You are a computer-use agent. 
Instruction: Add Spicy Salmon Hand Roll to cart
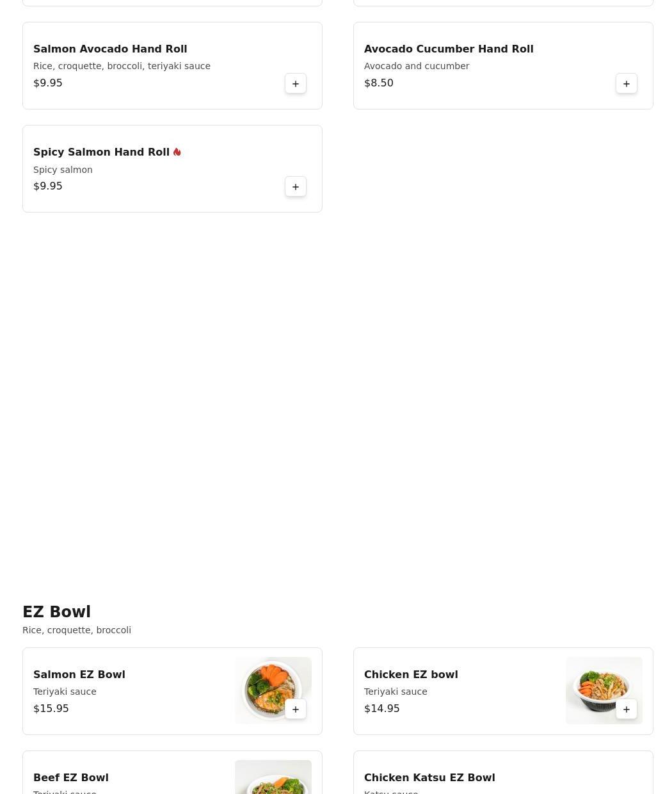[296, 186]
